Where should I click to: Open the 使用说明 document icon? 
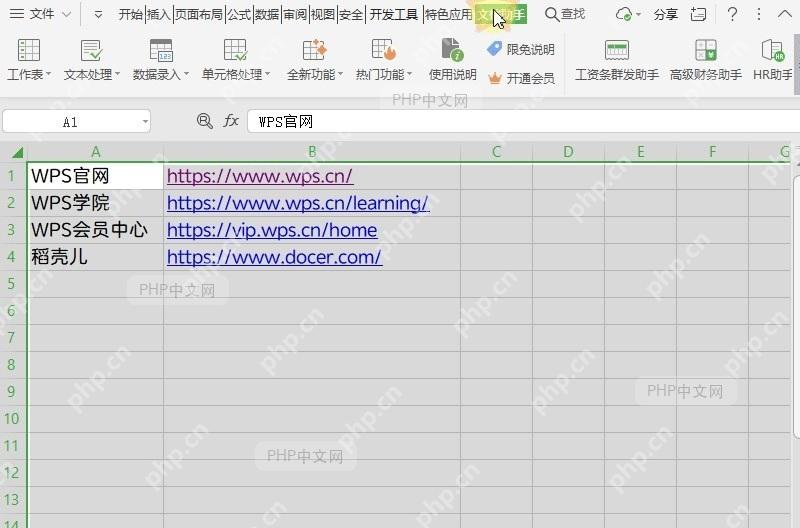pyautogui.click(x=452, y=49)
